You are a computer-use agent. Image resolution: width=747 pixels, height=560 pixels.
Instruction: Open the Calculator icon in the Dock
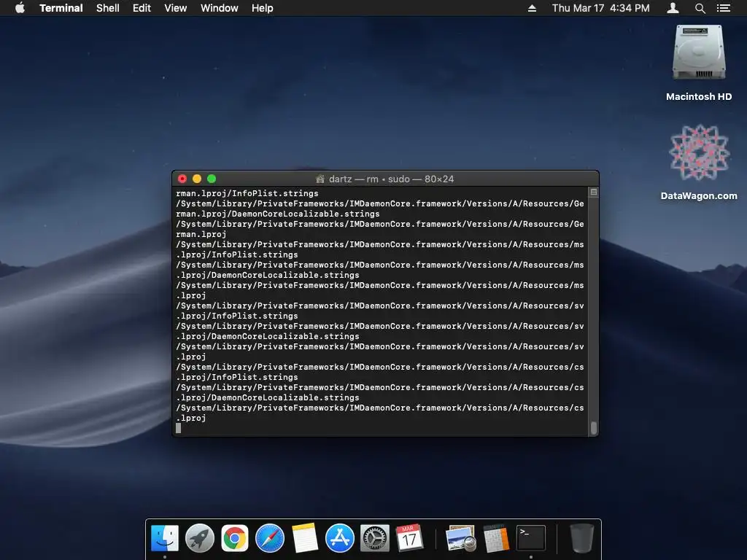tap(496, 538)
